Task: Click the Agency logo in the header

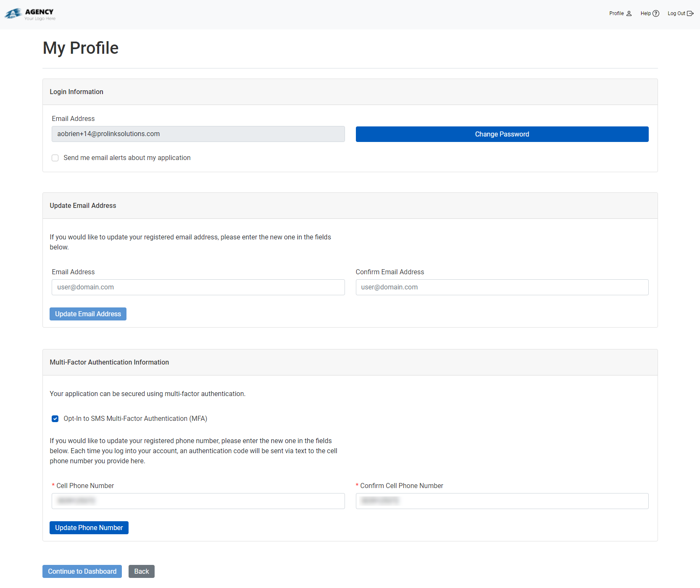Action: coord(29,13)
